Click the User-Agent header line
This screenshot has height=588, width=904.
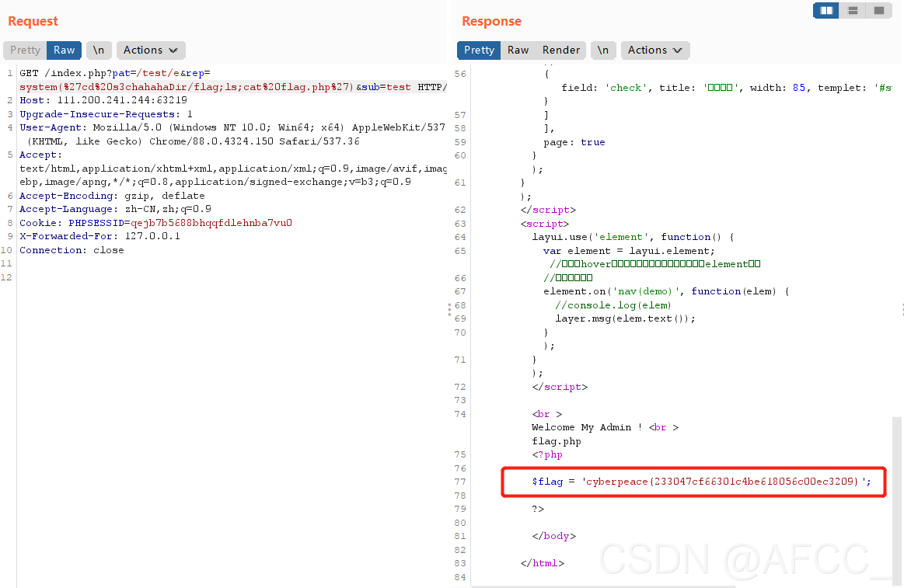point(232,127)
